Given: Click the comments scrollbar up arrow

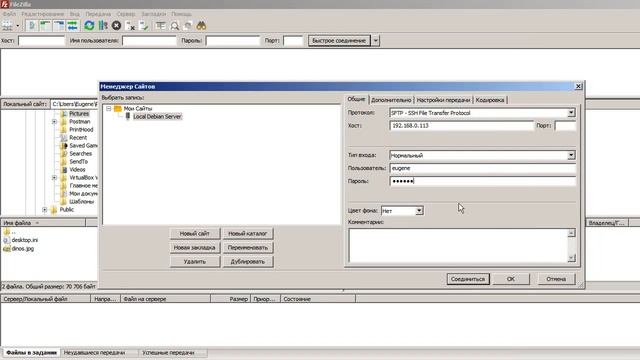Looking at the screenshot, I should (571, 233).
